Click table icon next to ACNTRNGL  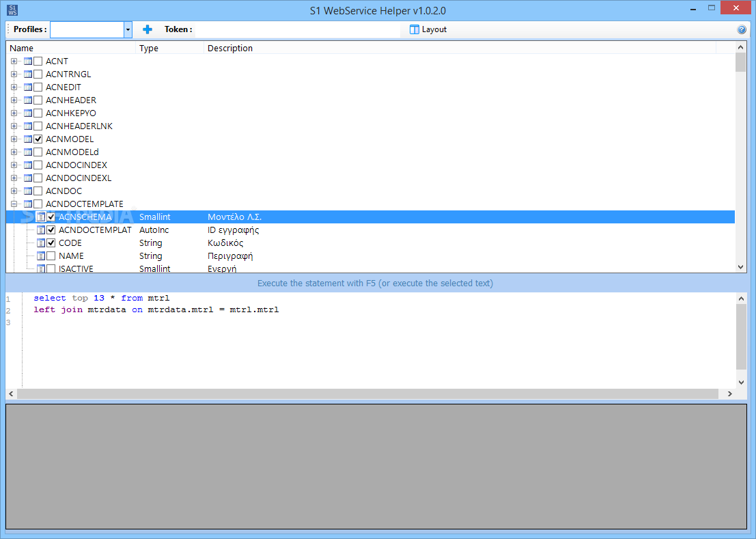click(x=28, y=74)
